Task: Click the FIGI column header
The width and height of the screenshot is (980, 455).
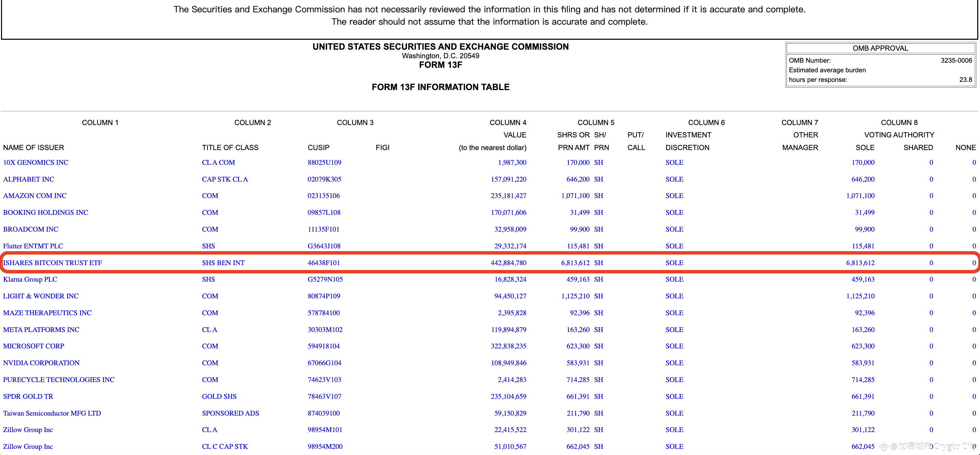Action: pos(382,148)
